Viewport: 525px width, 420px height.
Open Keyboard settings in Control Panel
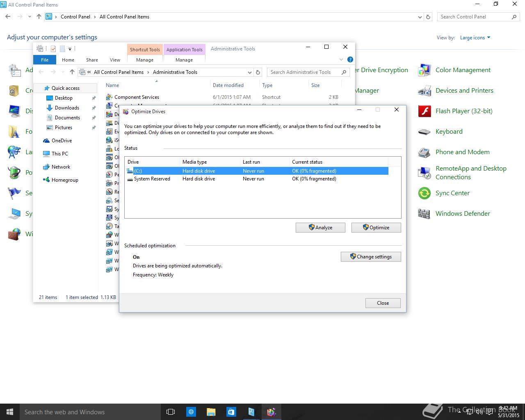point(441,132)
